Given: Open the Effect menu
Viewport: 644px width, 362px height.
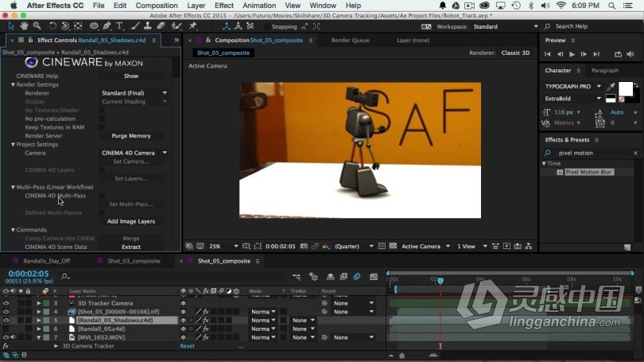Looking at the screenshot, I should click(x=224, y=6).
